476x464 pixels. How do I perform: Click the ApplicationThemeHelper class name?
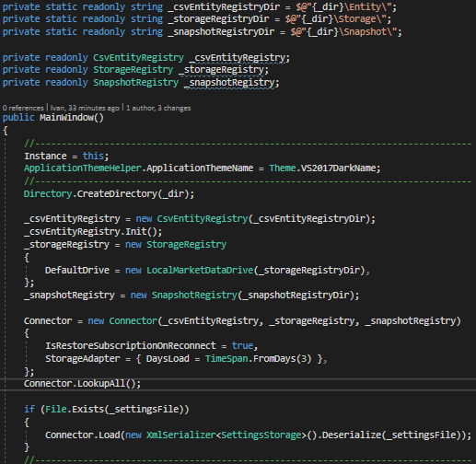(82, 168)
